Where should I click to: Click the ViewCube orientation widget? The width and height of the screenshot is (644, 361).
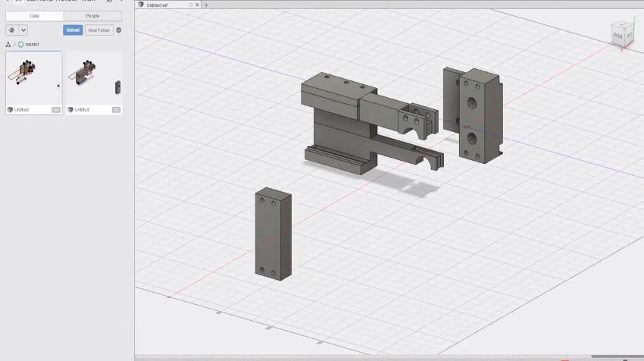622,35
